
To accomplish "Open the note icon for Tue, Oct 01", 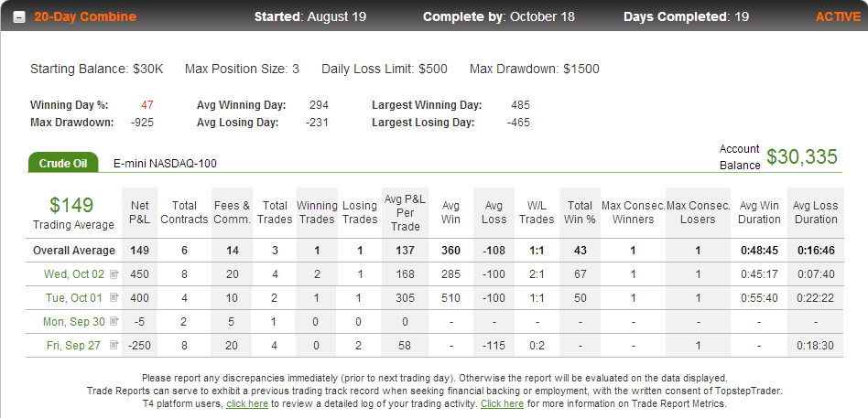I will click(114, 297).
